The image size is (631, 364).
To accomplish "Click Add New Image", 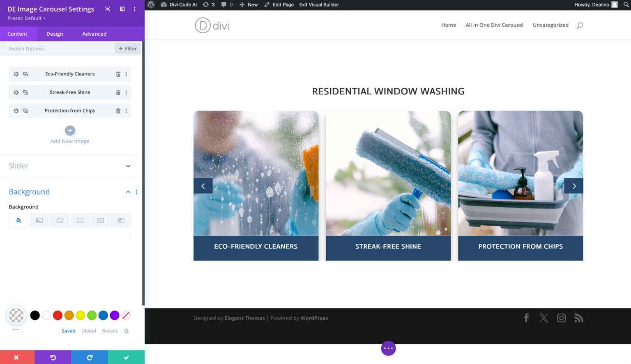I will (70, 135).
